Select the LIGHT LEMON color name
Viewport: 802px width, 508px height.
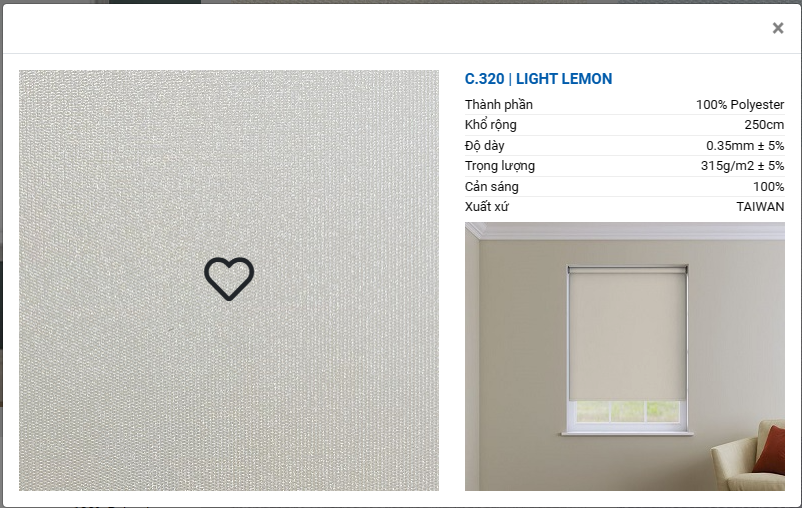tap(564, 79)
